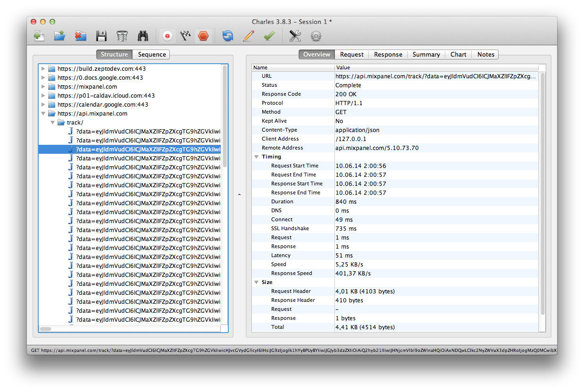This screenshot has height=392, width=584.
Task: Open the Notes tab
Action: [486, 54]
